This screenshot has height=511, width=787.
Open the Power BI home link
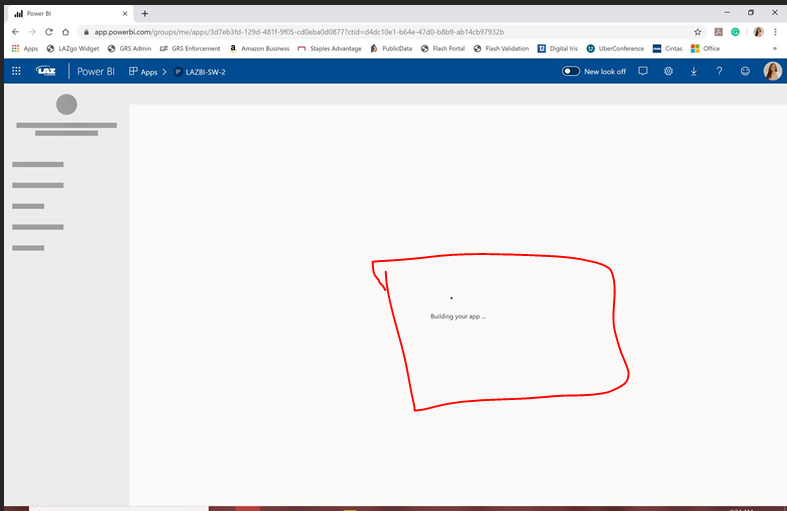coord(96,72)
